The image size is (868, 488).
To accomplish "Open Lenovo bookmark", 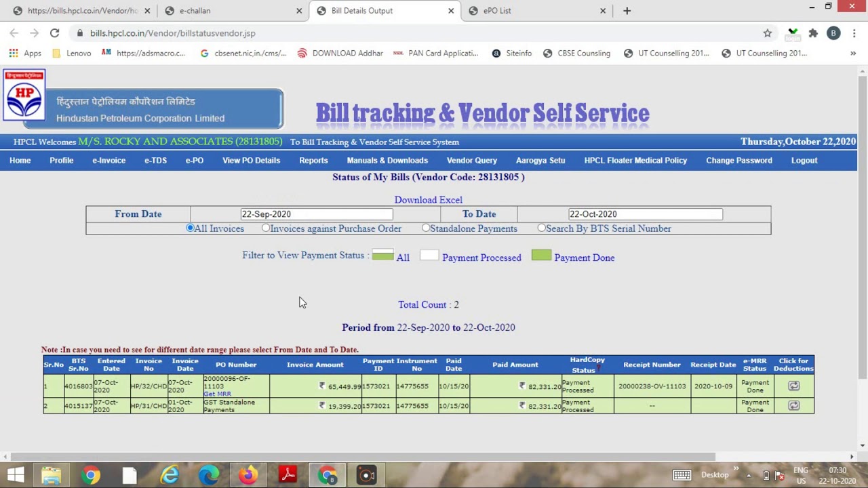I will pyautogui.click(x=71, y=53).
